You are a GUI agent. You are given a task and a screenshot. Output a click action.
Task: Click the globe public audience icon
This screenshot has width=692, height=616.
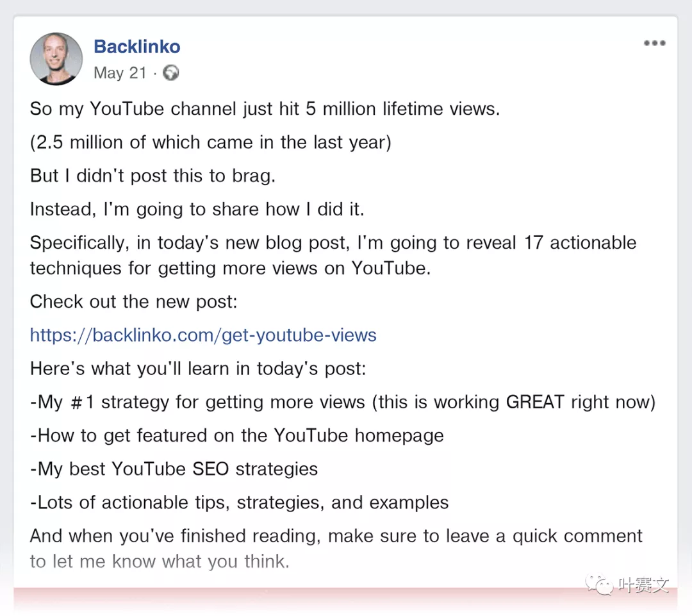tap(171, 73)
